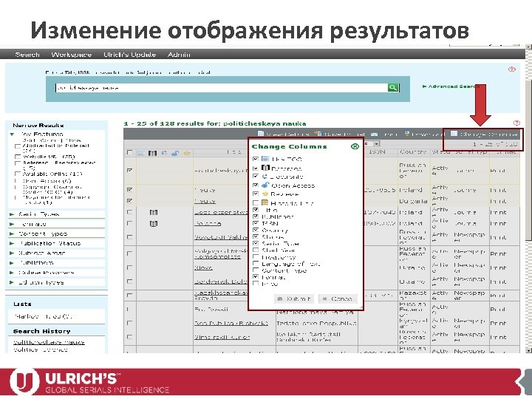This screenshot has height=399, width=532.
Task: Uncheck the Publisher column checkbox
Action: (x=256, y=216)
